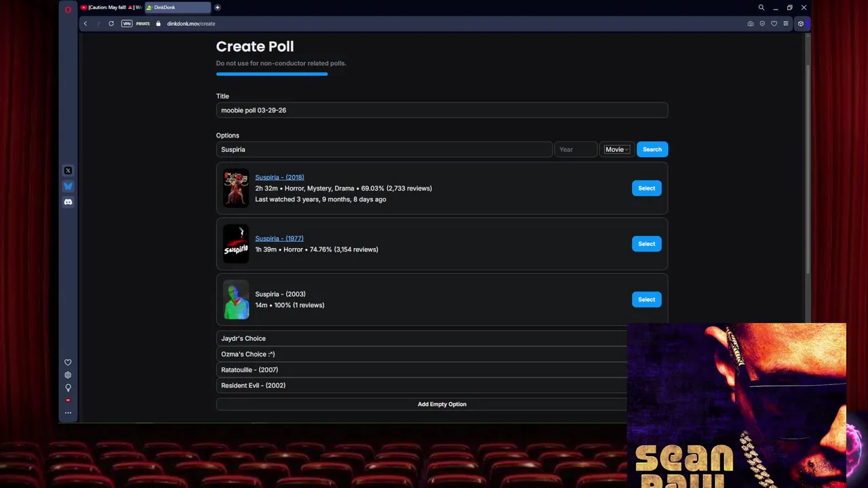Click the lightbulb icon in sidebar
Screen dimensions: 868x488
(x=68, y=388)
